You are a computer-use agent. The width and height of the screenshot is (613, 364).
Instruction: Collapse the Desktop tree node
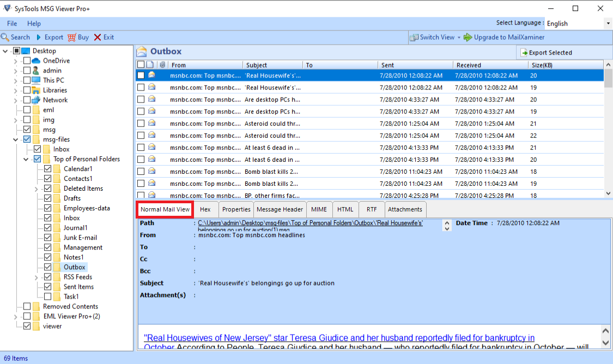tap(5, 51)
